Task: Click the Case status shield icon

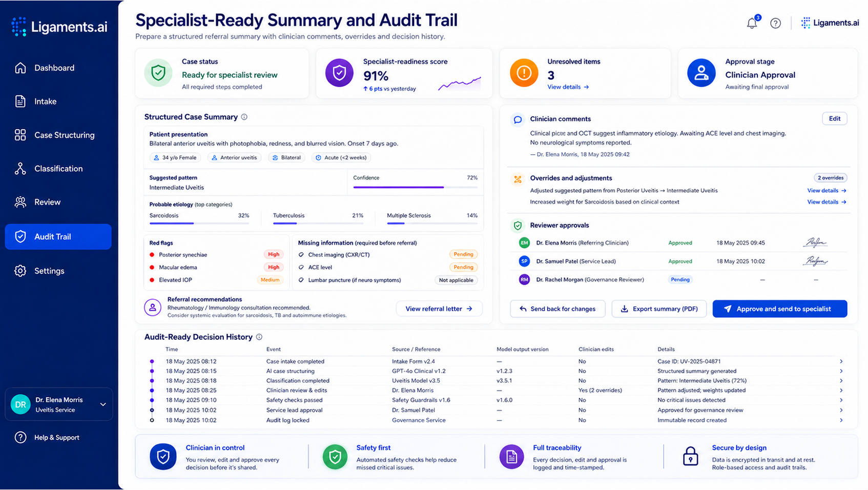Action: pos(158,73)
